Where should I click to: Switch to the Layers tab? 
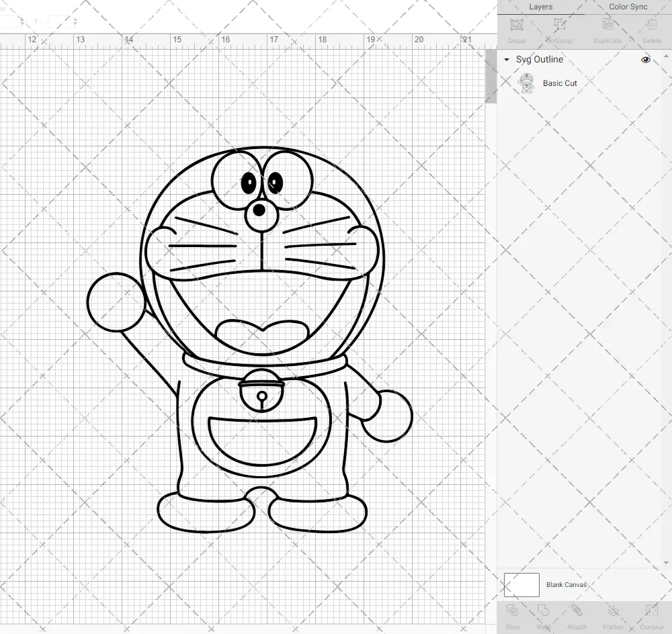[x=540, y=7]
